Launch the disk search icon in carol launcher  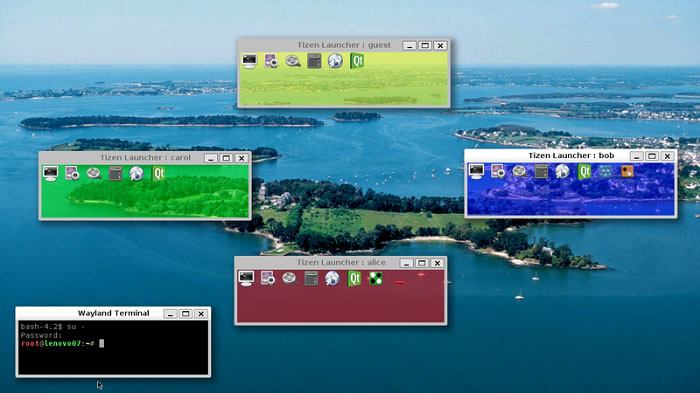click(94, 173)
